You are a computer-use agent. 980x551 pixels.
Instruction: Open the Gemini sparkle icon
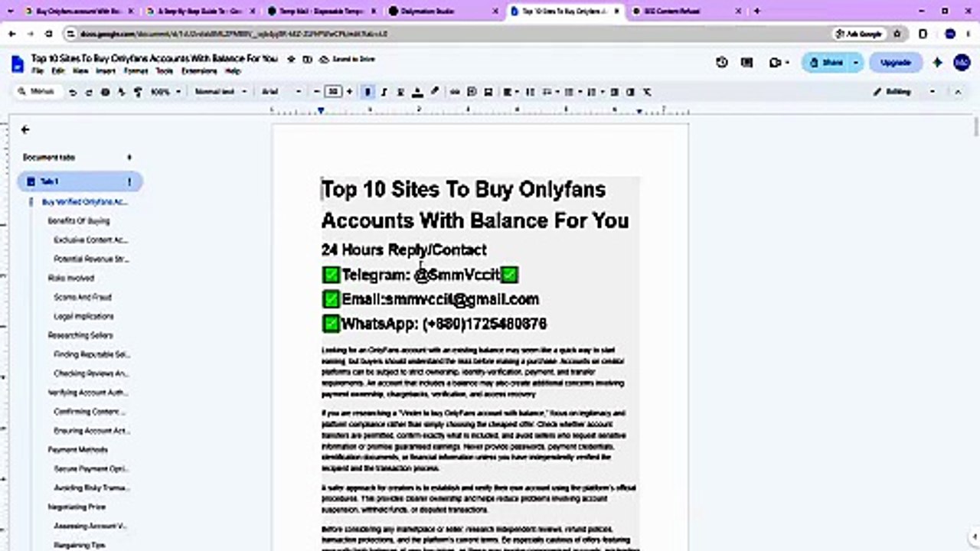point(937,63)
